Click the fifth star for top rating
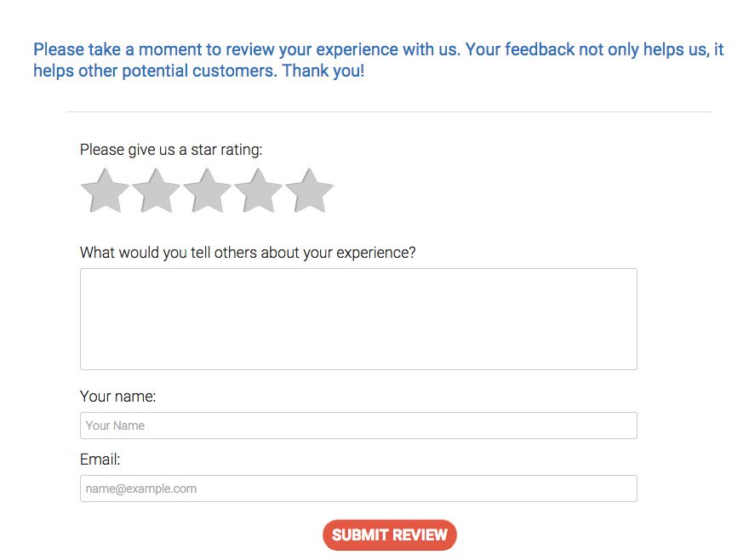This screenshot has height=560, width=755. pyautogui.click(x=309, y=191)
